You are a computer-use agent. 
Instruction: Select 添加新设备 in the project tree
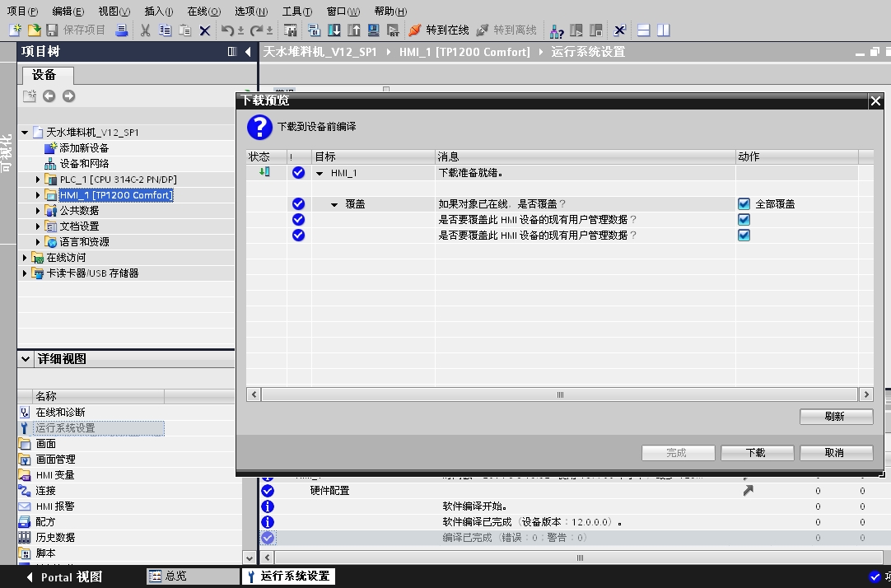[x=84, y=148]
